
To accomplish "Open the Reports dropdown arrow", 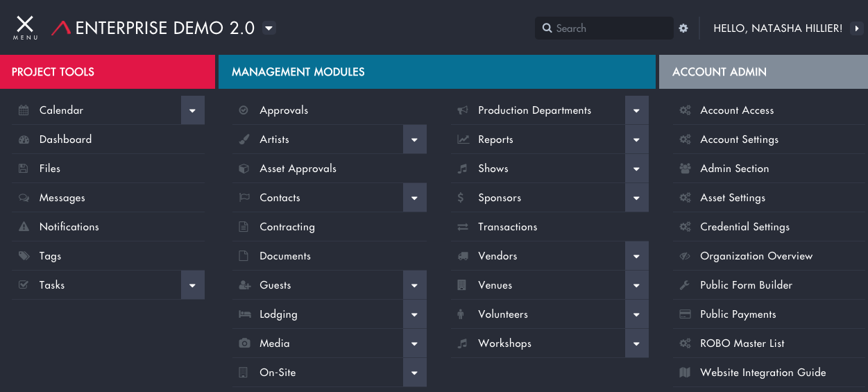I will pyautogui.click(x=636, y=139).
